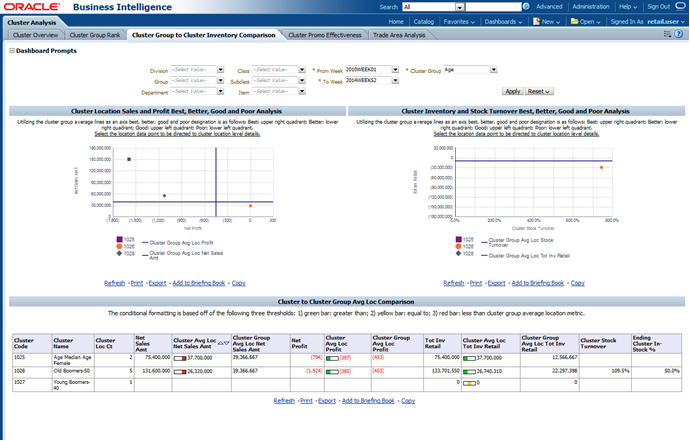Click Print below the comparison table
690x441 pixels.
point(306,401)
